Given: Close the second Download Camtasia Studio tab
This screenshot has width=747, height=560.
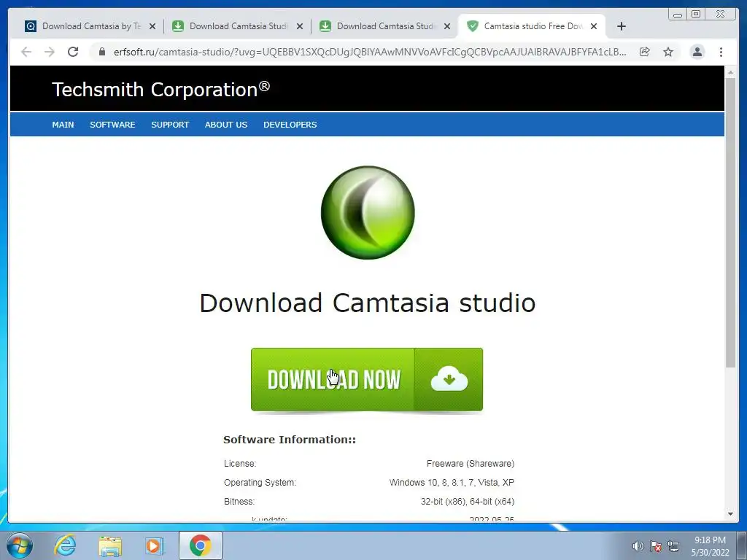Looking at the screenshot, I should coord(300,27).
